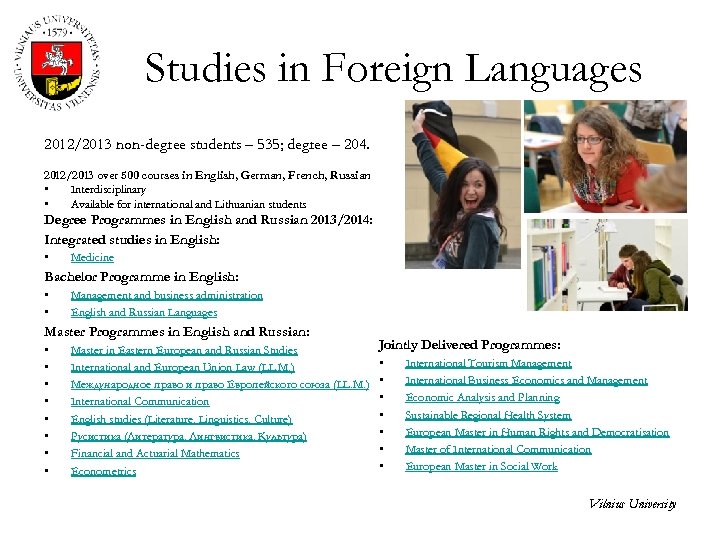
Task: Click the slide title Studies in Foreign Languages
Action: pos(393,69)
